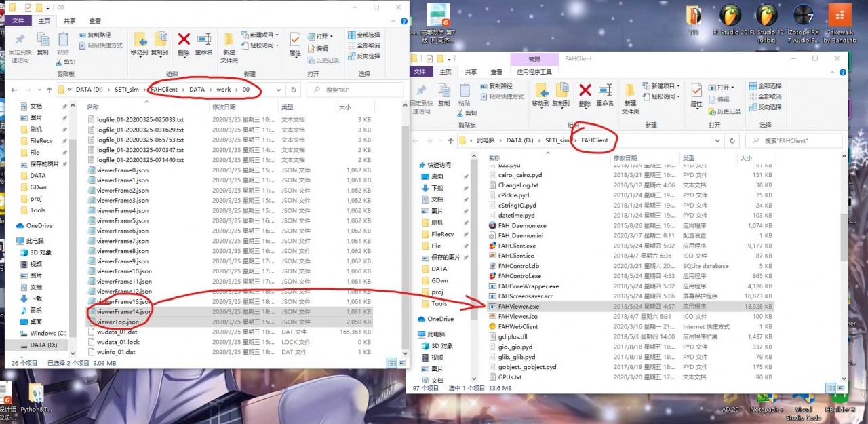Open 主页 tab in FAHClient window
Screen dimensions: 868x424
[446, 72]
